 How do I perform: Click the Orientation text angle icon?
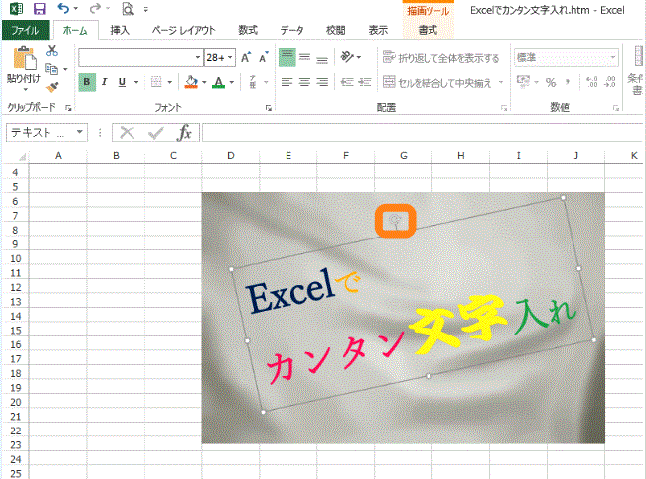click(347, 56)
